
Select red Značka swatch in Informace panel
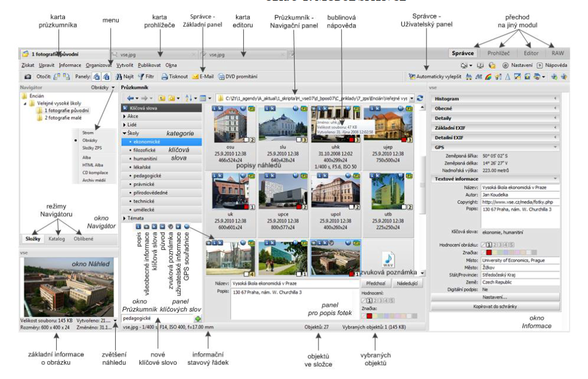pyautogui.click(x=489, y=252)
